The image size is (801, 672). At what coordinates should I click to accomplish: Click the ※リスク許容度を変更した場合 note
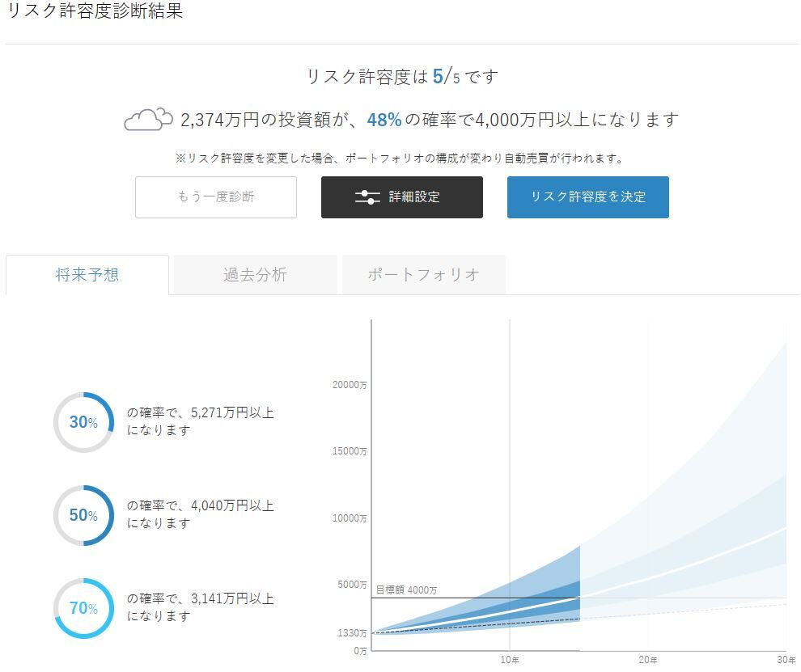[400, 158]
